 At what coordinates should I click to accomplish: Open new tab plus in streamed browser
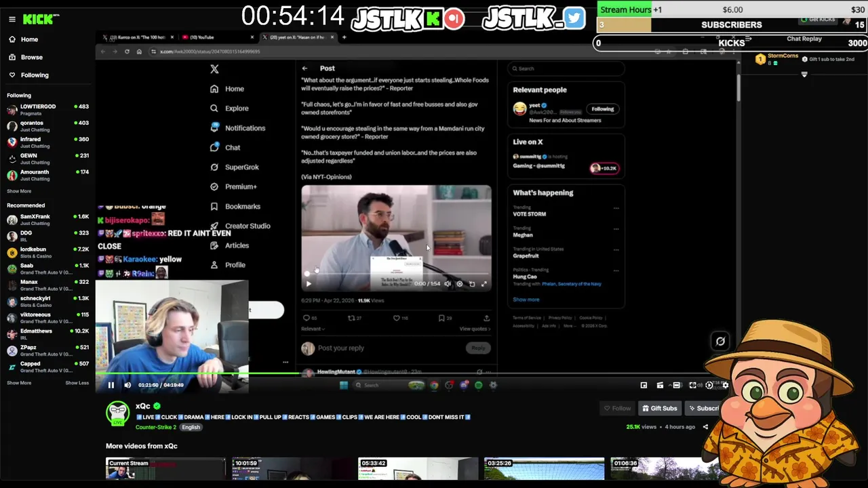tap(344, 37)
